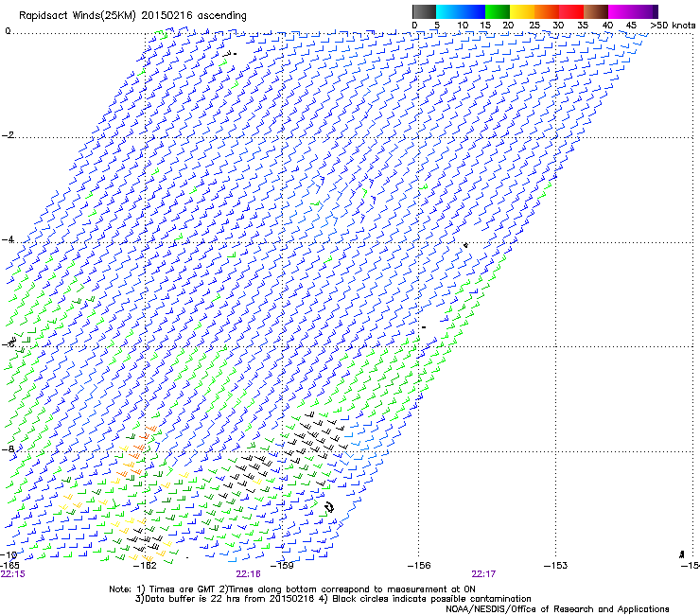Click the note line starting 'Note: 1) Times are GMT'
Image resolution: width=700 pixels, height=615 pixels.
pos(292,589)
